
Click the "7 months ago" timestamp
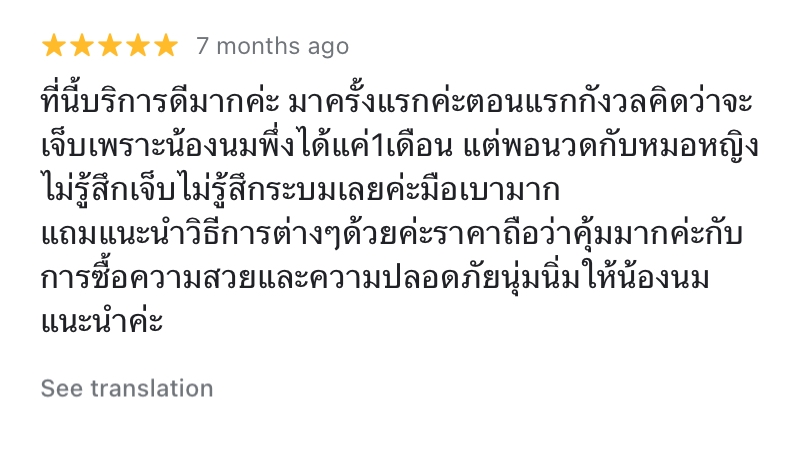point(272,46)
